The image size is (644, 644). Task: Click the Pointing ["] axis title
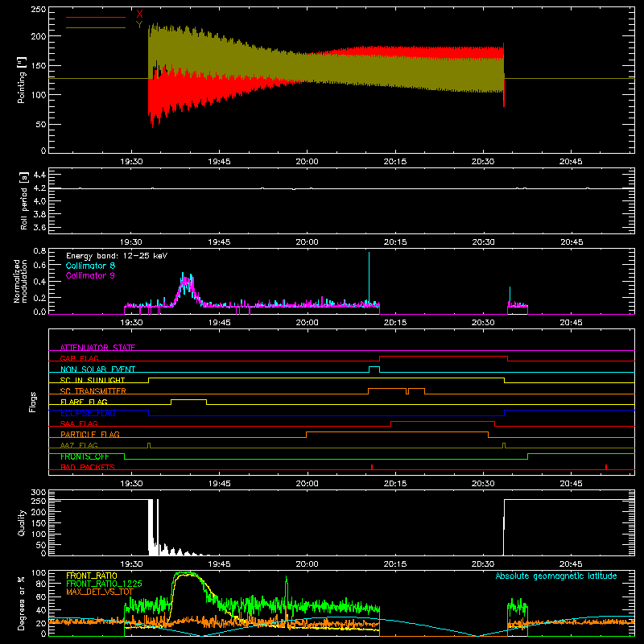pyautogui.click(x=22, y=80)
